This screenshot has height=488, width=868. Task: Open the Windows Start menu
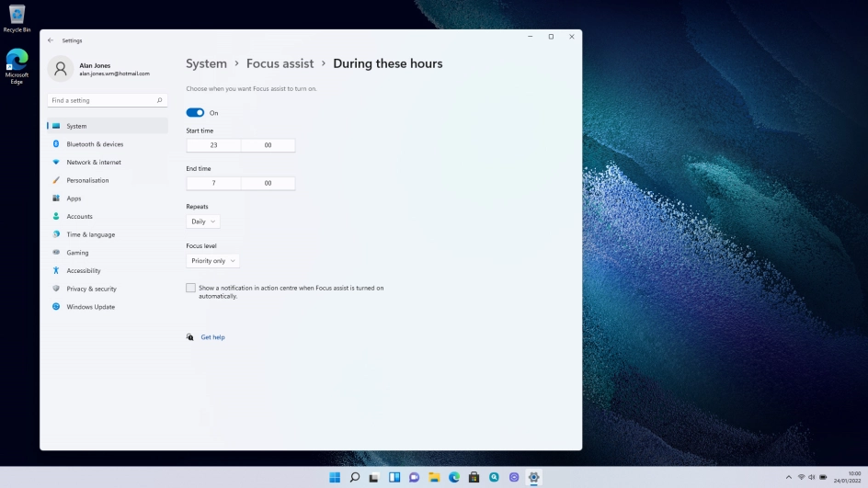pos(335,477)
